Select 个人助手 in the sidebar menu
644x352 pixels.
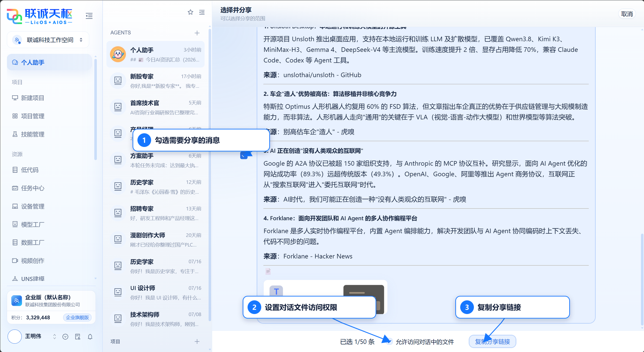pos(49,63)
